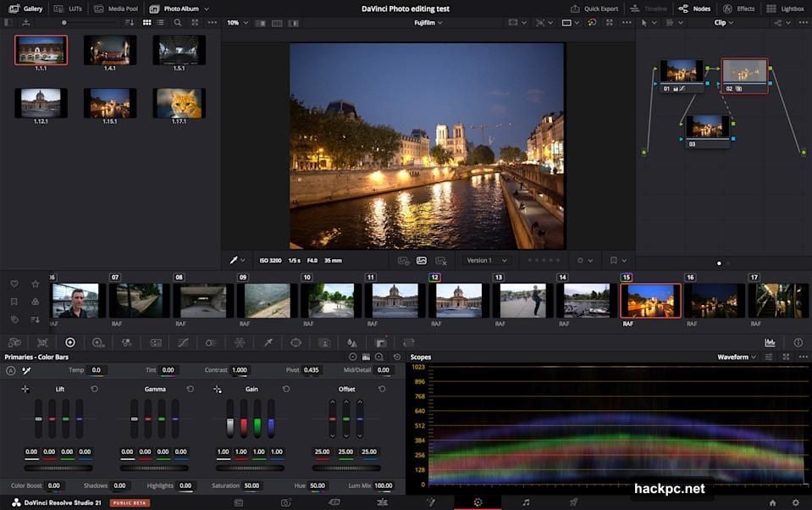Switch to the Fairlight page
The image size is (812, 510).
[526, 502]
